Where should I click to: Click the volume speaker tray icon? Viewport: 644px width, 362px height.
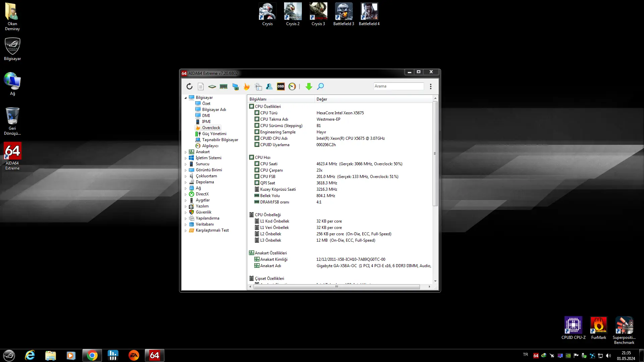point(608,356)
